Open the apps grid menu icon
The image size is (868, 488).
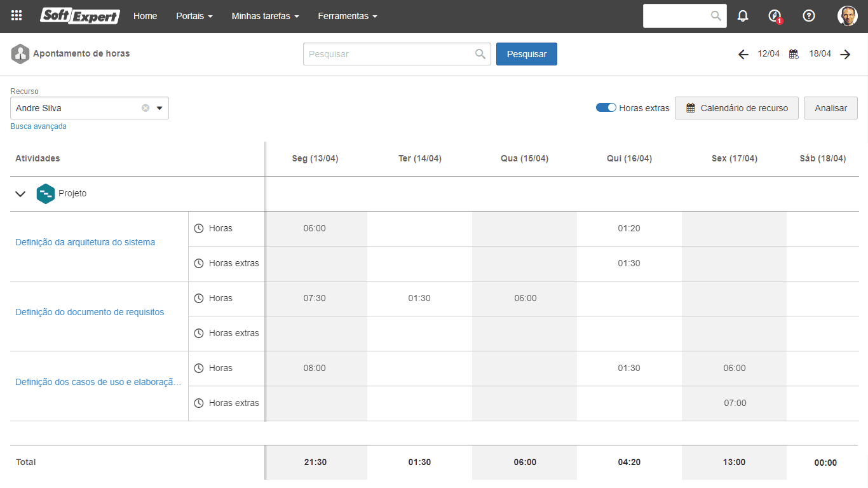[x=17, y=16]
